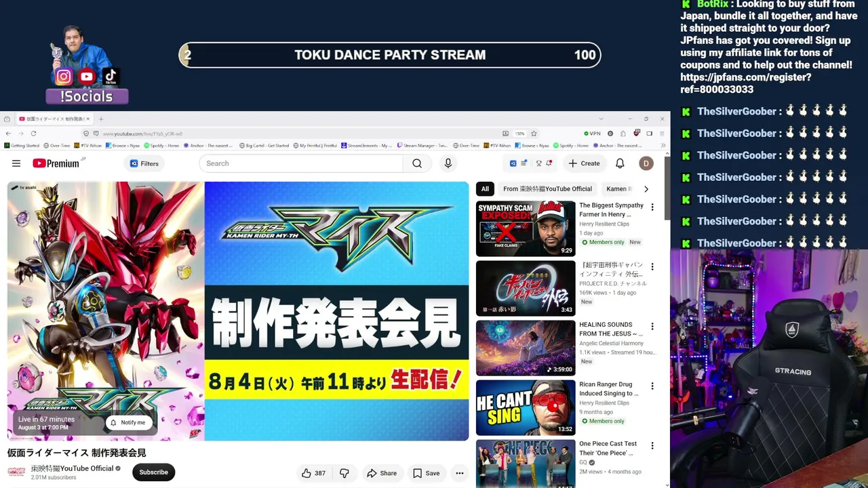Click the PROJECT R.E.D. チャンネル channel name
This screenshot has height=488, width=868.
point(613,284)
